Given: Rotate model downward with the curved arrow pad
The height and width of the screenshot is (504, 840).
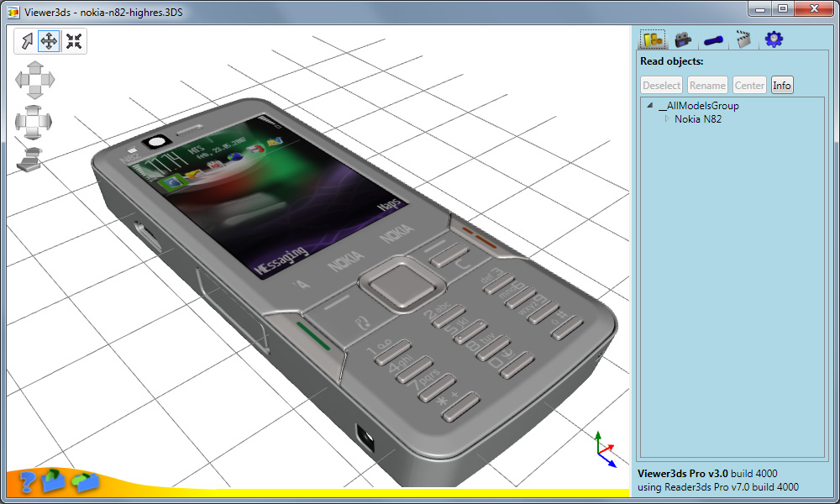Looking at the screenshot, I should point(34,134).
